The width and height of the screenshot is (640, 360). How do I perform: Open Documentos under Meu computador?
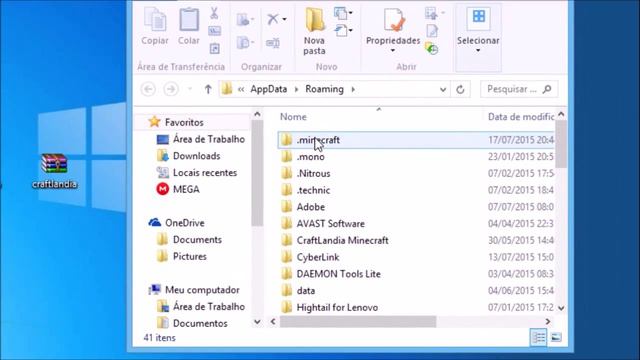click(200, 323)
